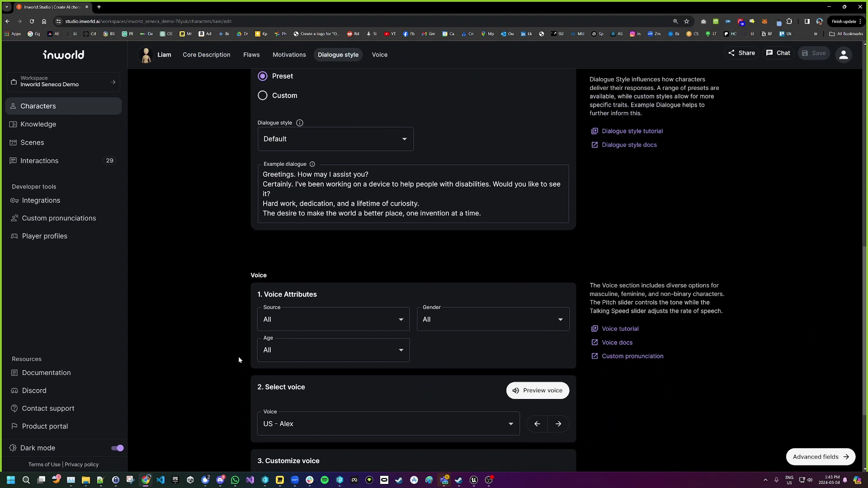
Task: Open Spotify from the taskbar
Action: point(325,480)
